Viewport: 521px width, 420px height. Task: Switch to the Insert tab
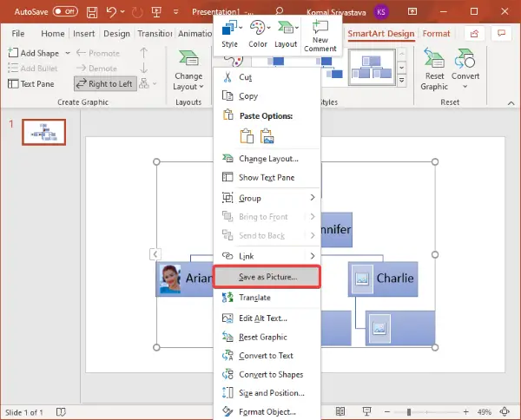point(83,34)
